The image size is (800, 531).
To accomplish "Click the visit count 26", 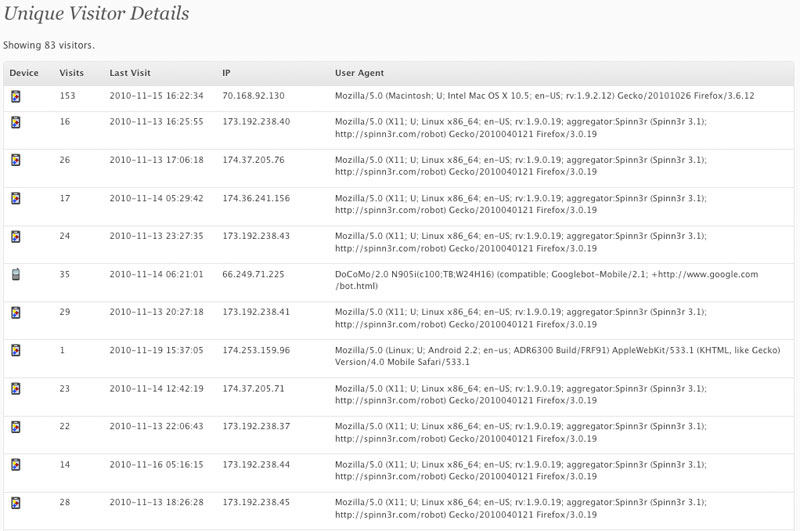I will pyautogui.click(x=65, y=160).
